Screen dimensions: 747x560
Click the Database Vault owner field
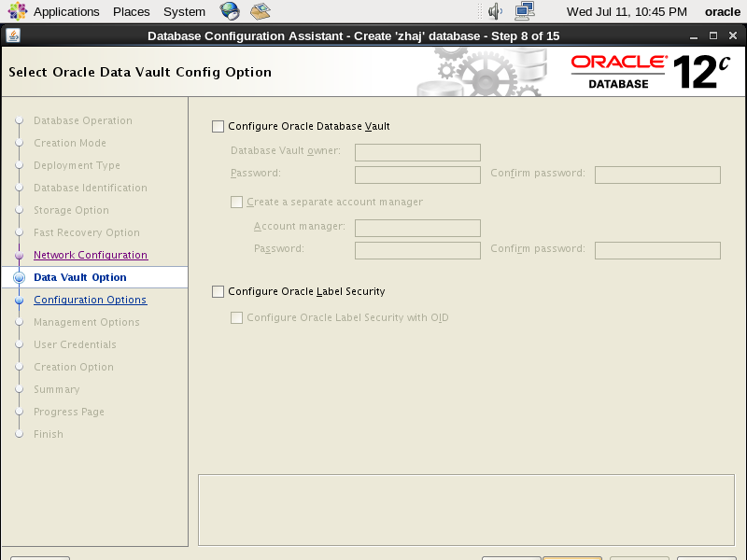coord(417,152)
